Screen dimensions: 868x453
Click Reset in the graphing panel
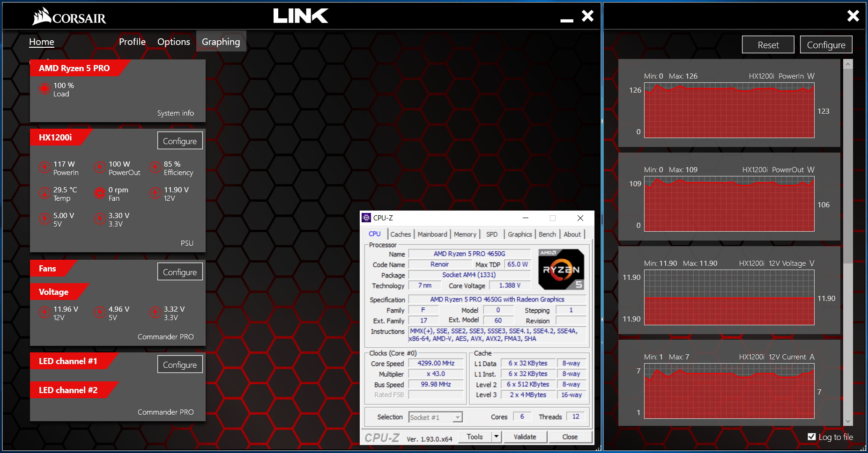tap(768, 45)
